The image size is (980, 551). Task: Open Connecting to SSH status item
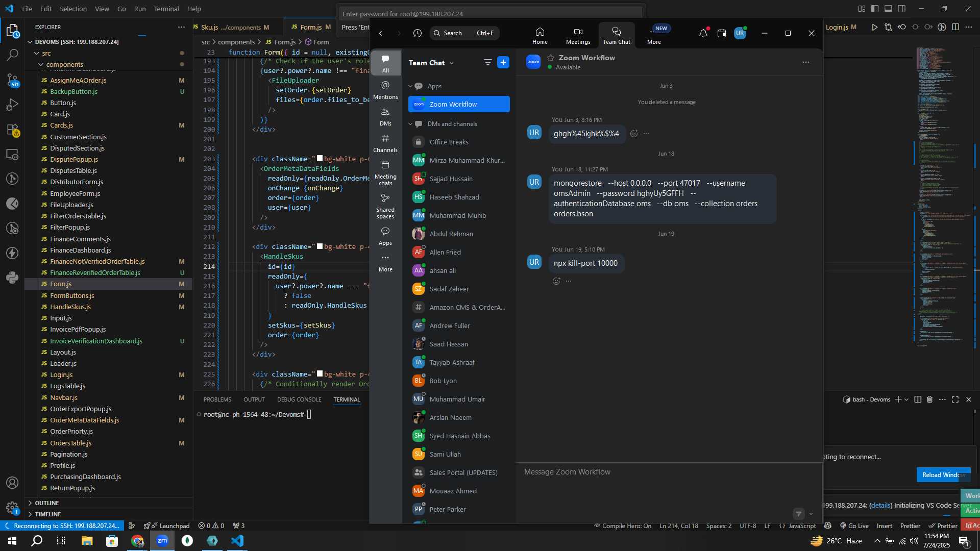[63, 526]
